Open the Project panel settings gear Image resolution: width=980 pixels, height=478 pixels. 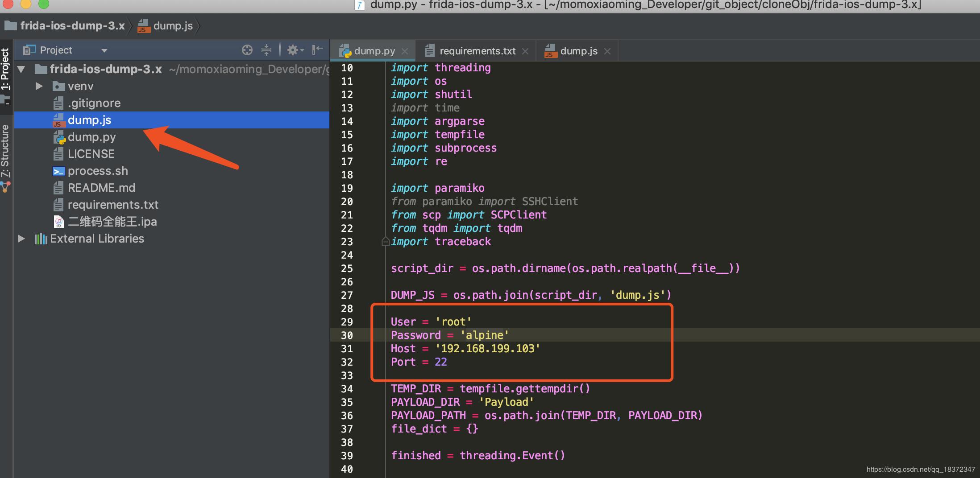click(295, 50)
